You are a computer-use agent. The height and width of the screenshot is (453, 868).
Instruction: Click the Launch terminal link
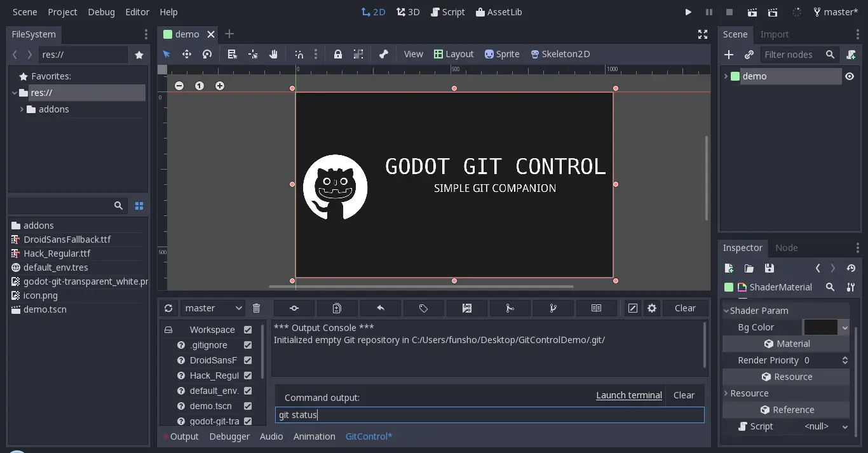[628, 395]
